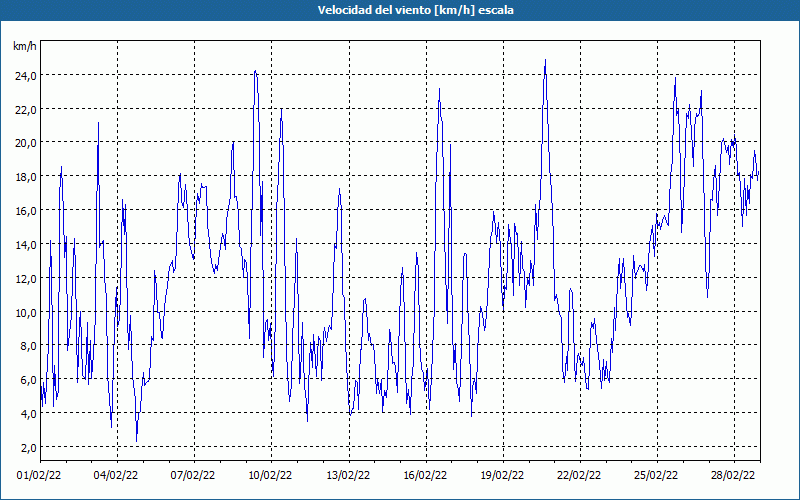Click the '25/02/22' date label

[657, 475]
